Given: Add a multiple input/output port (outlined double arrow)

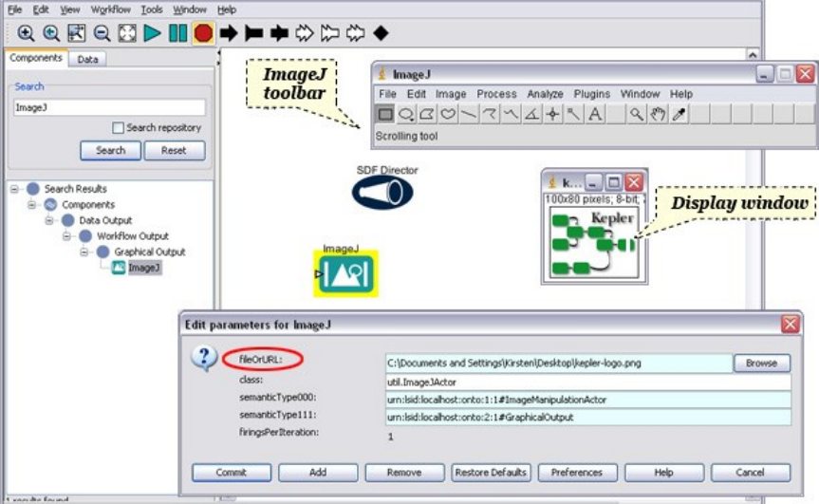Looking at the screenshot, I should pos(356,33).
